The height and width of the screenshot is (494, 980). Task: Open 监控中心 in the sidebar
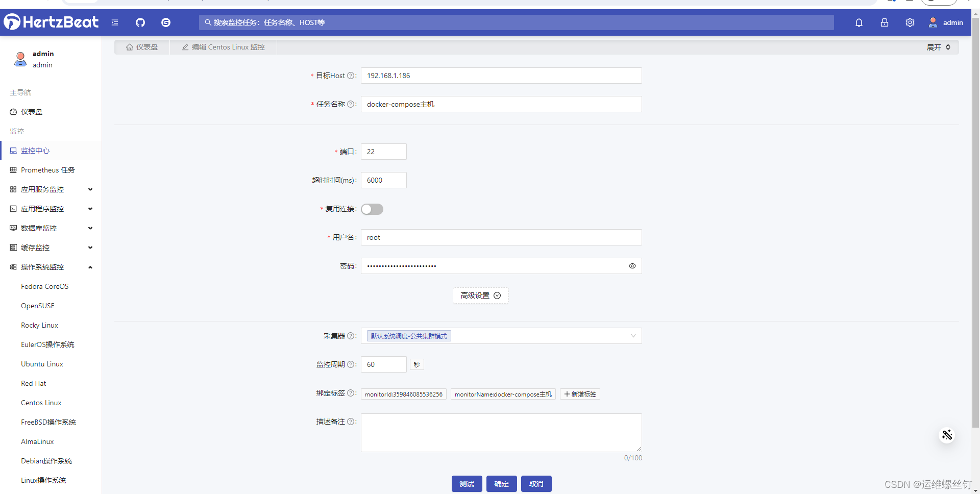click(x=51, y=151)
